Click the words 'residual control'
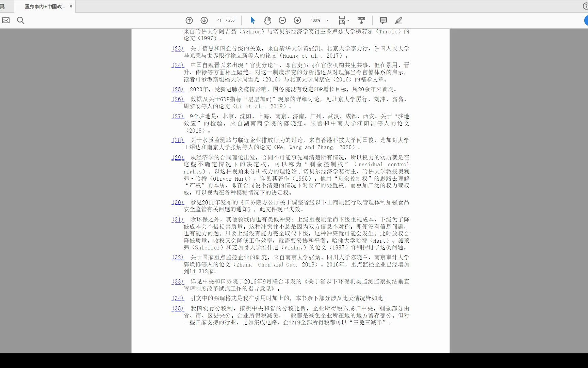588x368 pixels. 384,165
